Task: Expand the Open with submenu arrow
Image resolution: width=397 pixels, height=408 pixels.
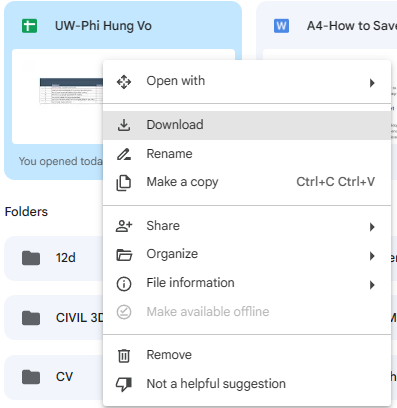Action: [372, 83]
